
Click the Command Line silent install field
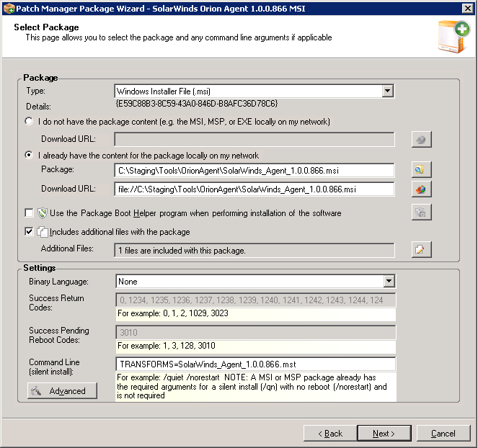(x=255, y=364)
